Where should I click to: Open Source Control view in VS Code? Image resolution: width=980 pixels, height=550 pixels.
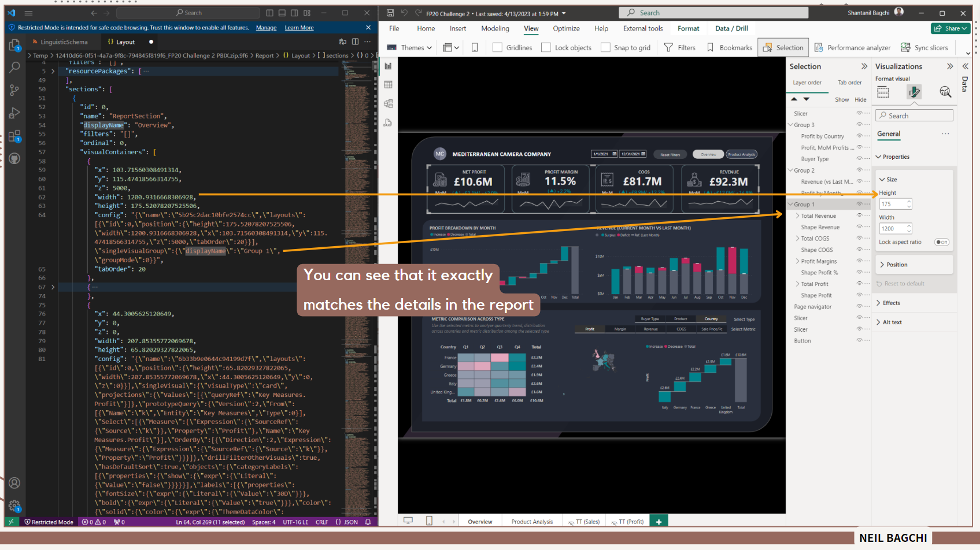(15, 90)
